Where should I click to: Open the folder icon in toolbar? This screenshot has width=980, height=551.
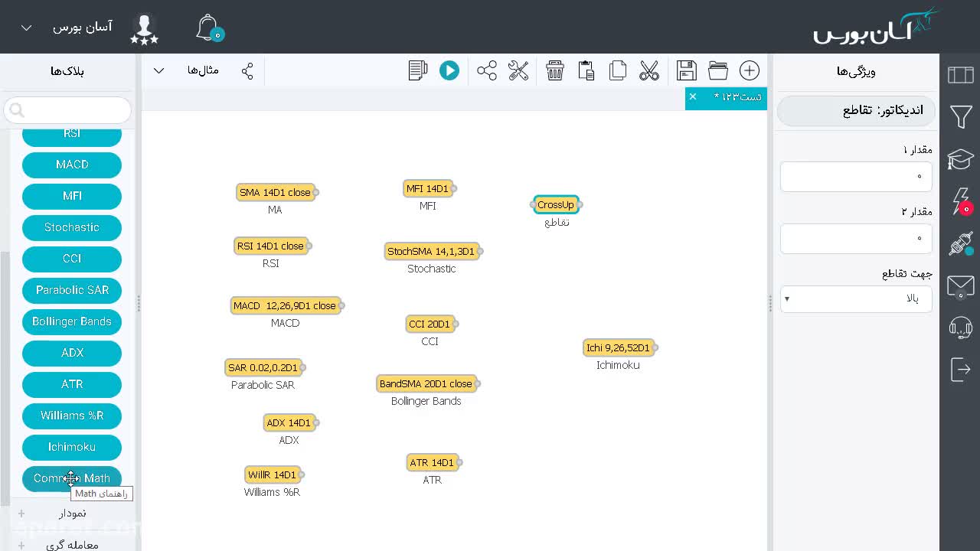(x=718, y=70)
